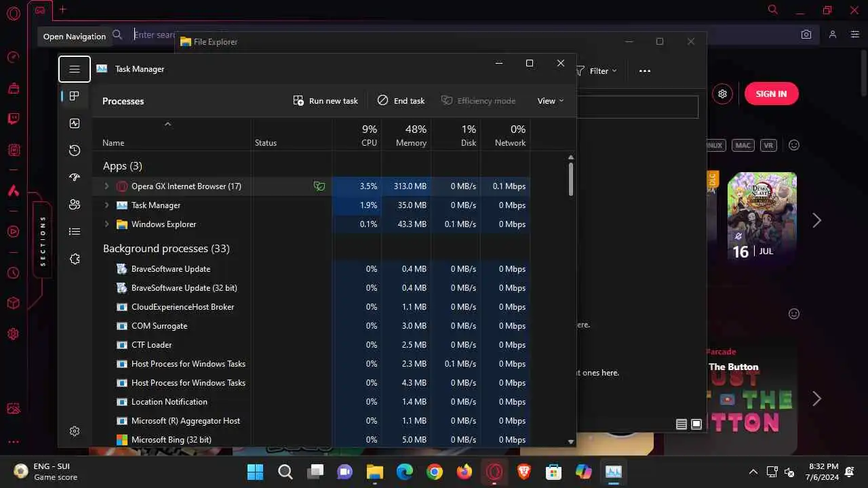Open Users page in Task Manager sidebar

75,205
